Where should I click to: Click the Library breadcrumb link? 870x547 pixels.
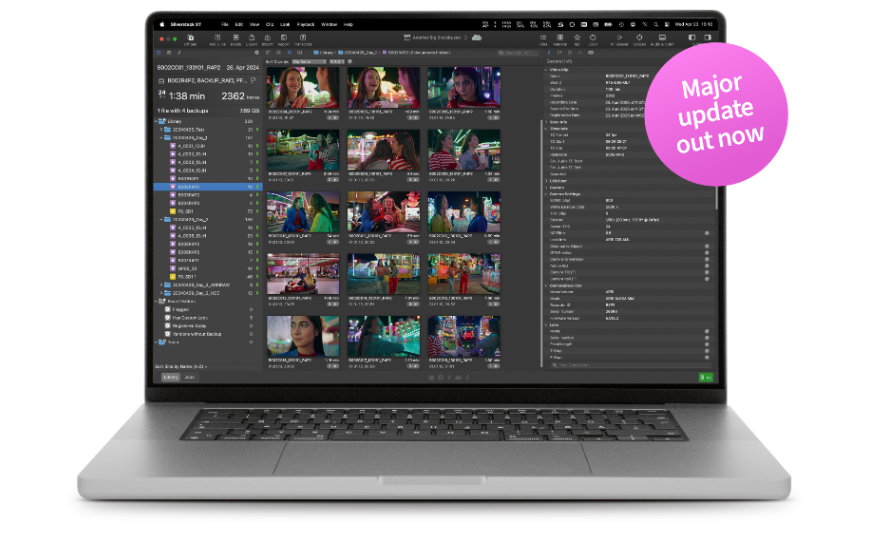point(324,52)
